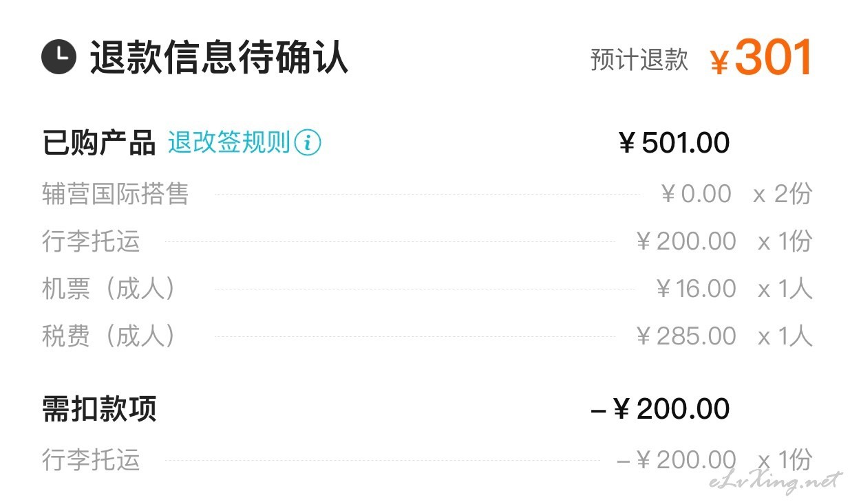Select the 已购产品 section title
Screen dimensions: 850x504
(x=99, y=143)
